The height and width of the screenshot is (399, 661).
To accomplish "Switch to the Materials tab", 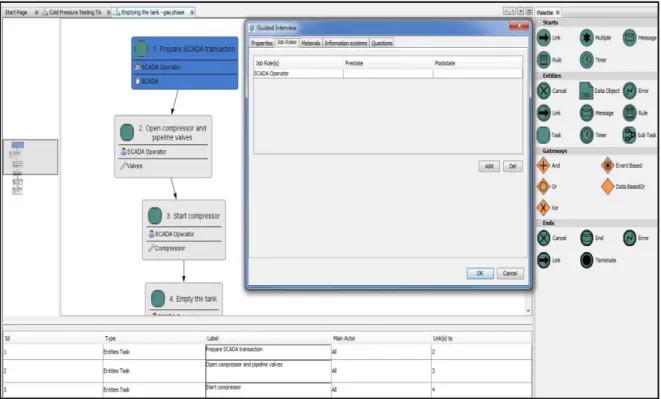I will coord(311,43).
